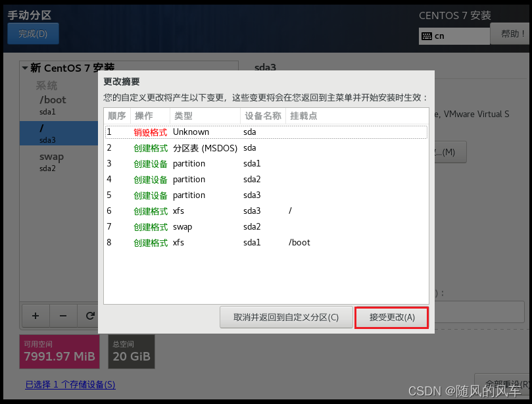Click the 可用空间 7991.97 MiB box
Image resolution: width=532 pixels, height=404 pixels.
click(x=59, y=352)
